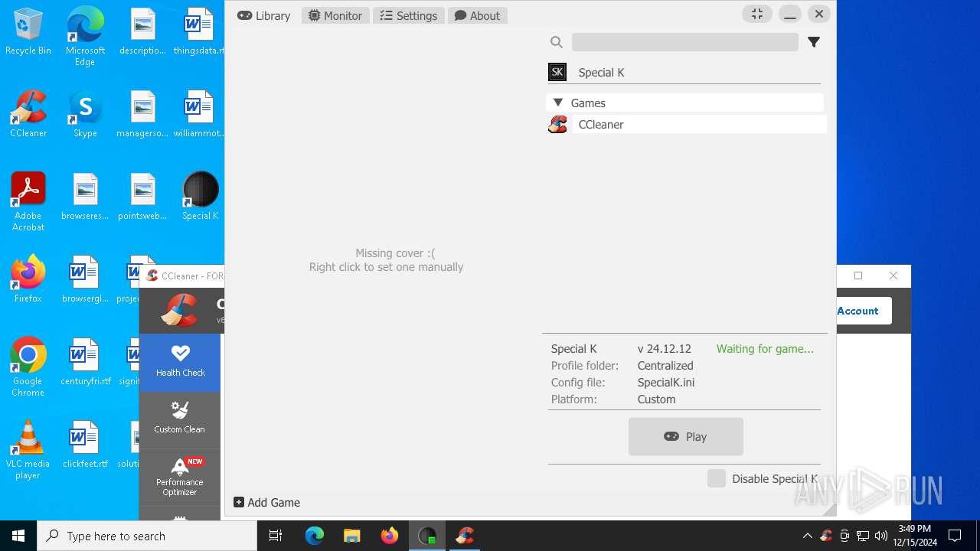Screen dimensions: 980x551
Task: Click the SK logo icon
Action: pyautogui.click(x=557, y=73)
